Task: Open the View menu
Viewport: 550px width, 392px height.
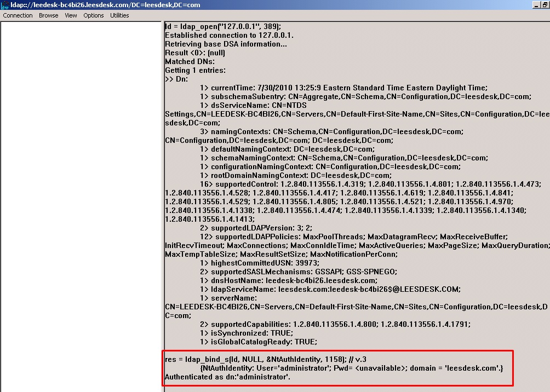Action: coord(71,15)
